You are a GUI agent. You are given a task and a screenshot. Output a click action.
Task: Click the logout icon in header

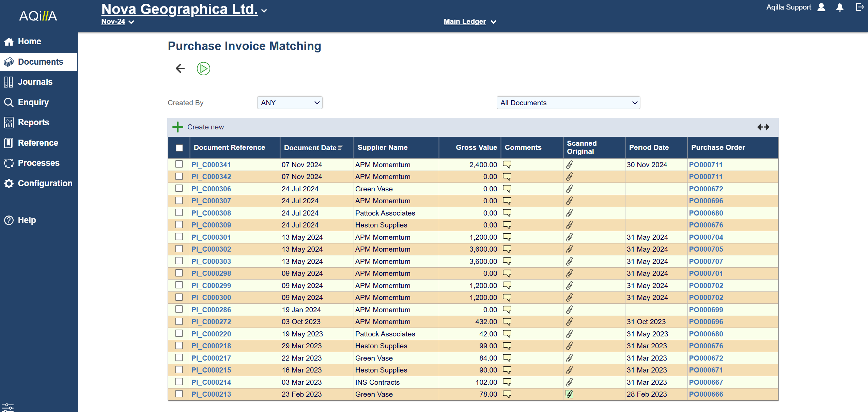pos(859,7)
